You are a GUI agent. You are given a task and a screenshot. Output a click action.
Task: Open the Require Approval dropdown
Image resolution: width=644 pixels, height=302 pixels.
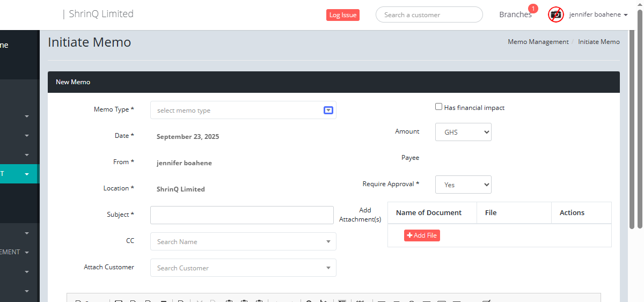coord(463,185)
